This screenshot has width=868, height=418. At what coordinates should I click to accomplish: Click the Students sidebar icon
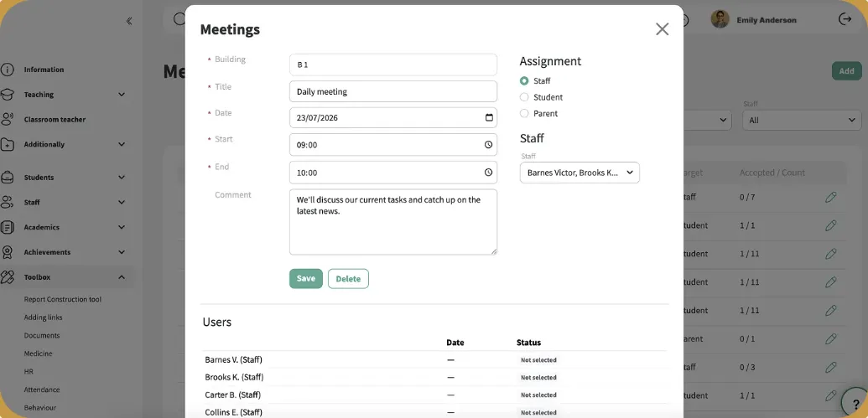[x=8, y=178]
